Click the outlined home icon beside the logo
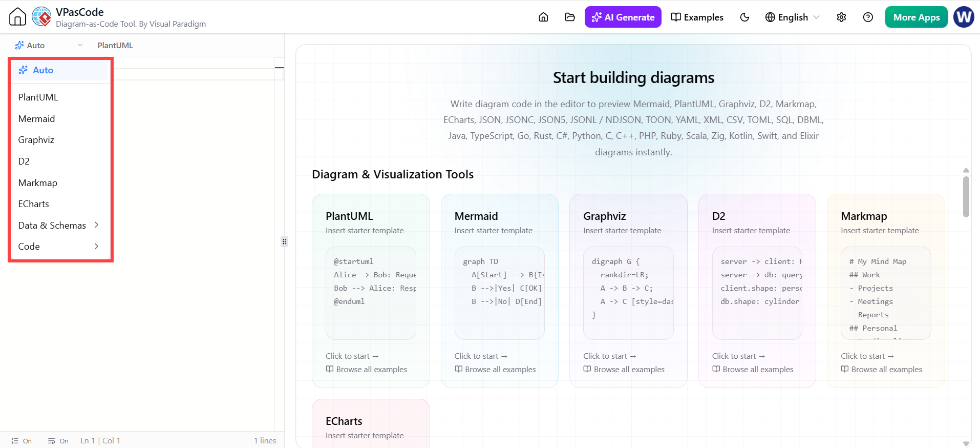The height and width of the screenshot is (448, 980). (x=17, y=17)
